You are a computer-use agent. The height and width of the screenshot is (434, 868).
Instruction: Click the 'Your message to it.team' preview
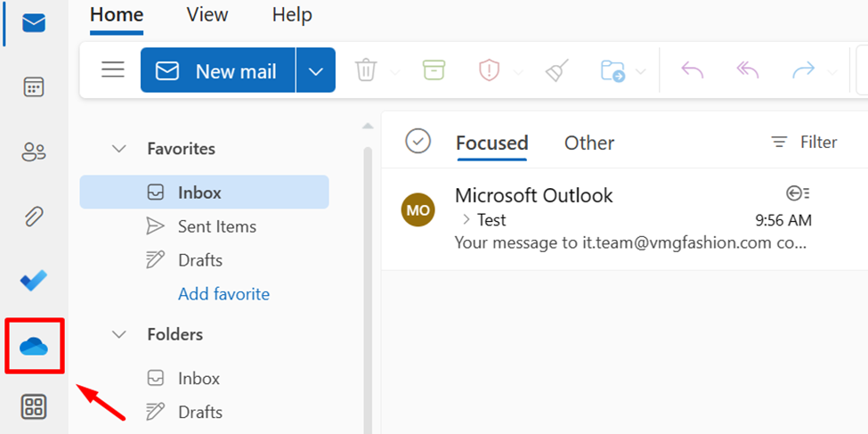[x=630, y=242]
